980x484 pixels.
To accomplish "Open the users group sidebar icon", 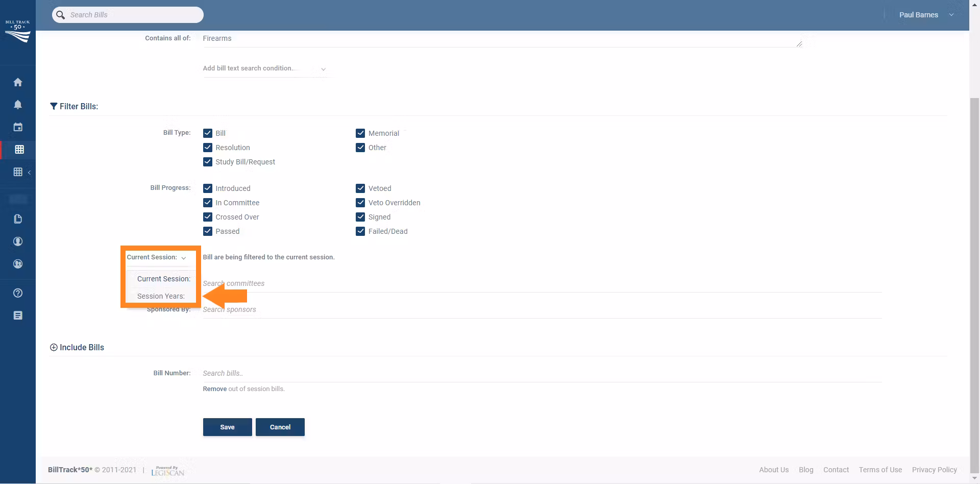I will pos(18,264).
